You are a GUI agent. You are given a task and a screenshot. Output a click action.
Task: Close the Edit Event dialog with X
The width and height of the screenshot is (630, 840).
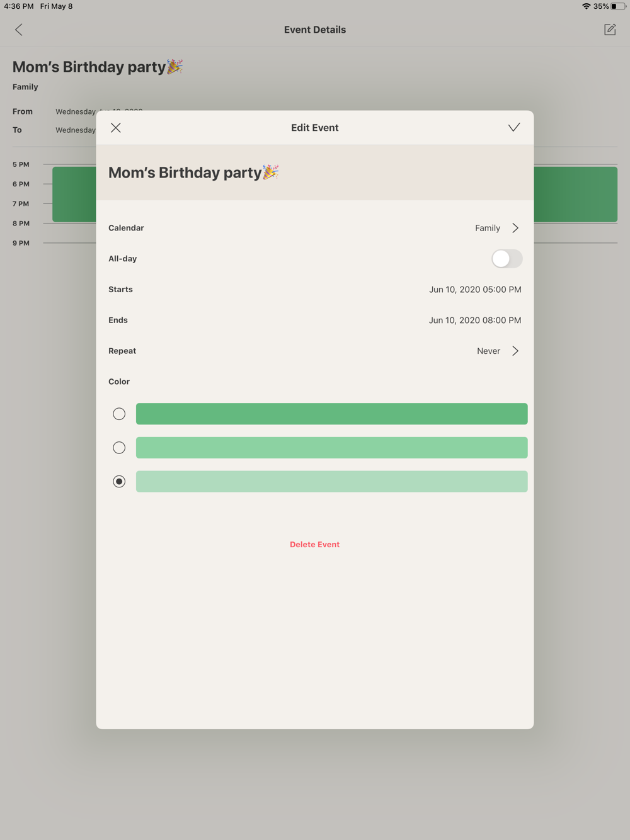(116, 128)
